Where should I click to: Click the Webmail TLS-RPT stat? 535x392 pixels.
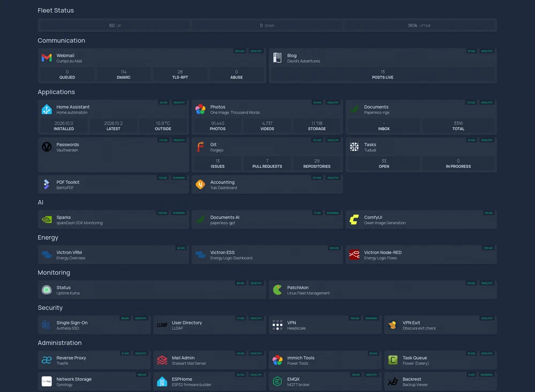(180, 74)
